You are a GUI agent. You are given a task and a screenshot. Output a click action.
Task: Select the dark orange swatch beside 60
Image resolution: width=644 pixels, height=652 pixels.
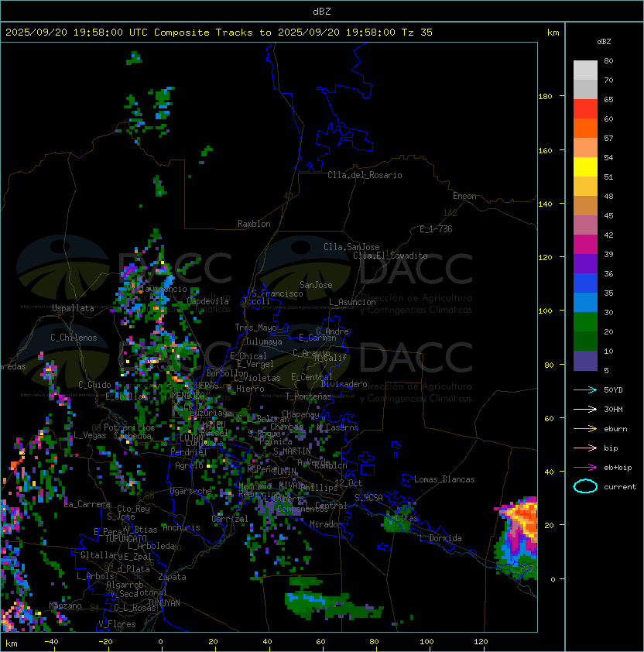pos(585,128)
